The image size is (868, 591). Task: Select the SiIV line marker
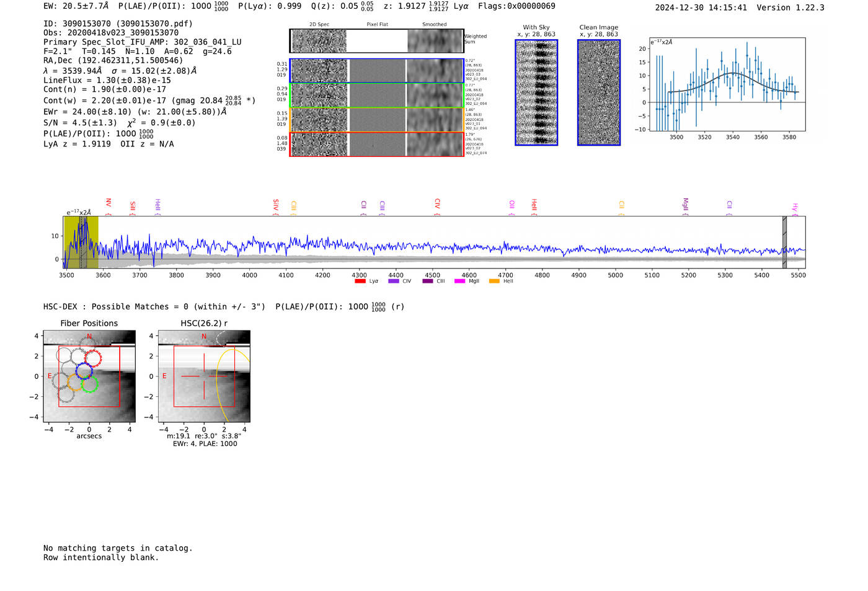pos(276,207)
